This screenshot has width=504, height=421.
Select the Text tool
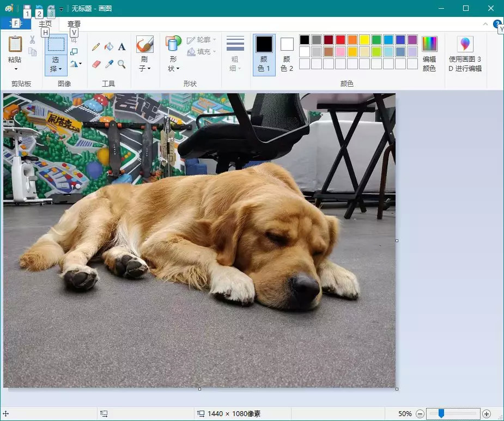coord(122,47)
